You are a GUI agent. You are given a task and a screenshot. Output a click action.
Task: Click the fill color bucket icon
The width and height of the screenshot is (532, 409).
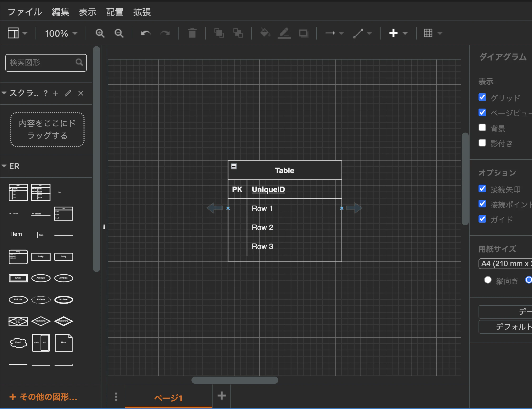(x=265, y=33)
